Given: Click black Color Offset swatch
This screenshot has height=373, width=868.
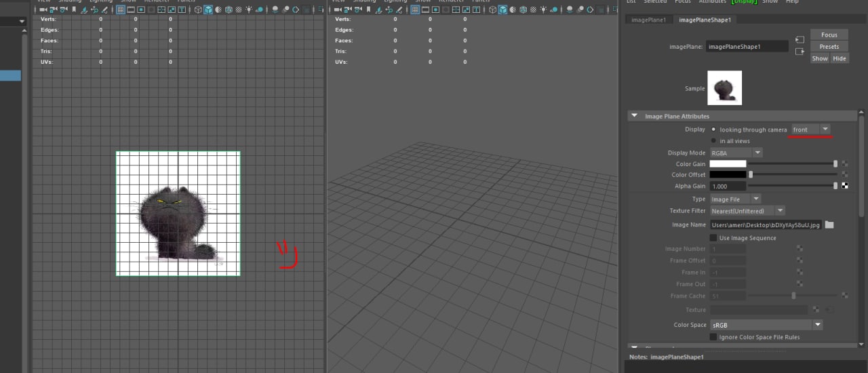Looking at the screenshot, I should (728, 175).
